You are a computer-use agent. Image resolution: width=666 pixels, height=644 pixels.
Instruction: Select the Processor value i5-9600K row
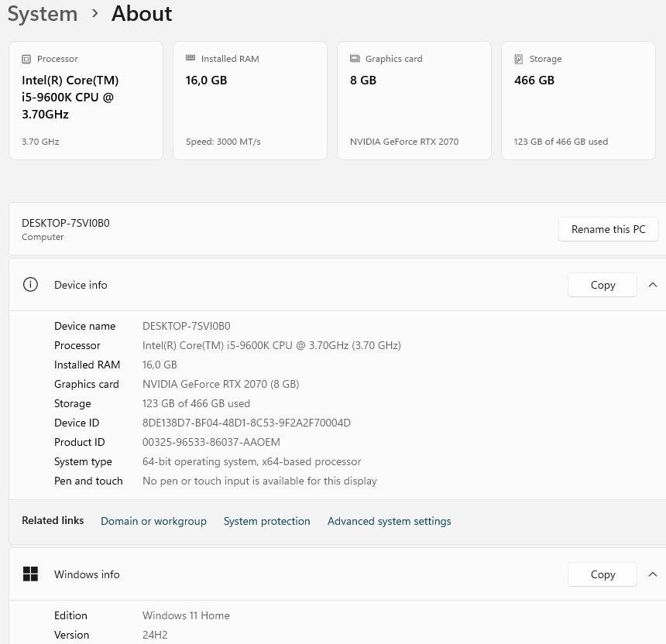271,345
